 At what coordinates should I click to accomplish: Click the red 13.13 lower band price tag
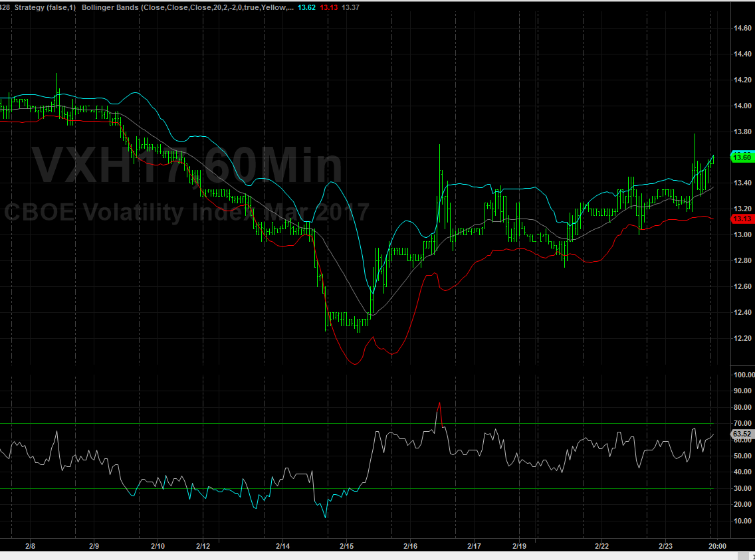tap(742, 219)
